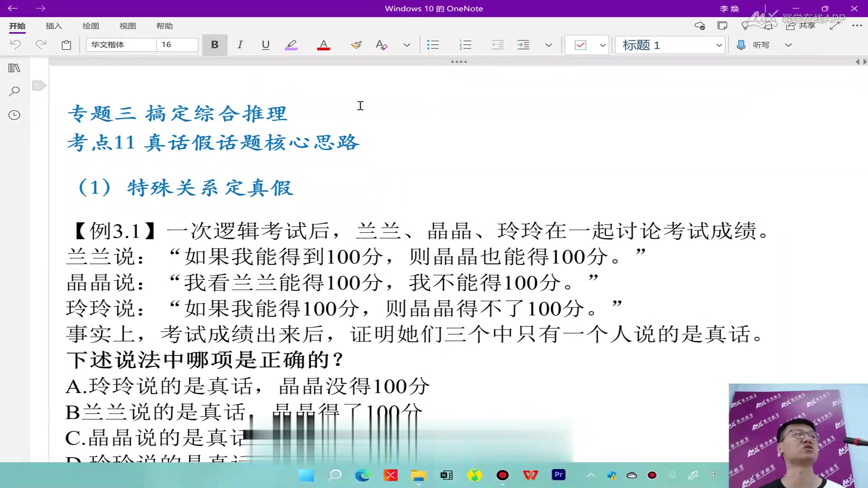Open Premiere Pro from the taskbar
This screenshot has height=488, width=868.
(x=559, y=475)
